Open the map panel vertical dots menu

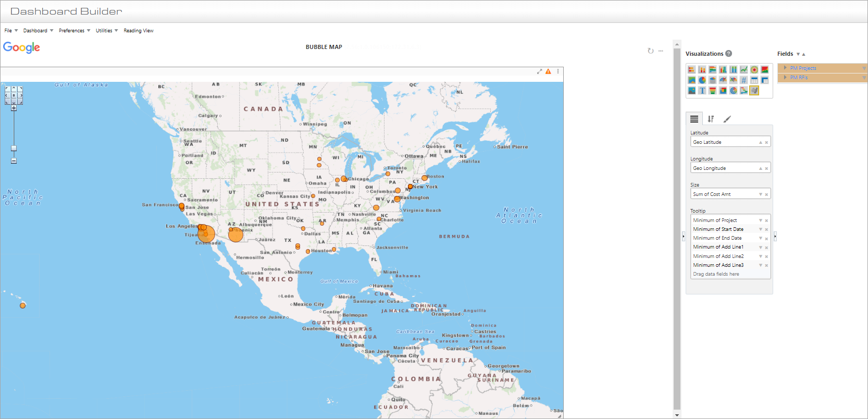[x=558, y=71]
